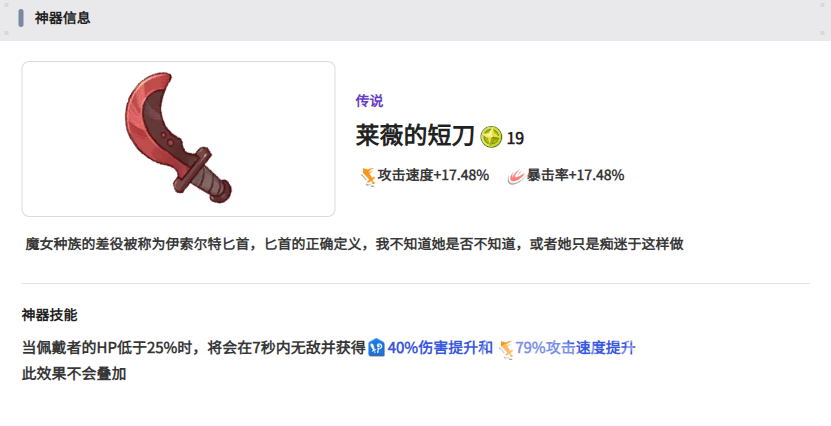The width and height of the screenshot is (831, 426).
Task: Click the blue bar beside 神器信息
Action: (x=21, y=18)
